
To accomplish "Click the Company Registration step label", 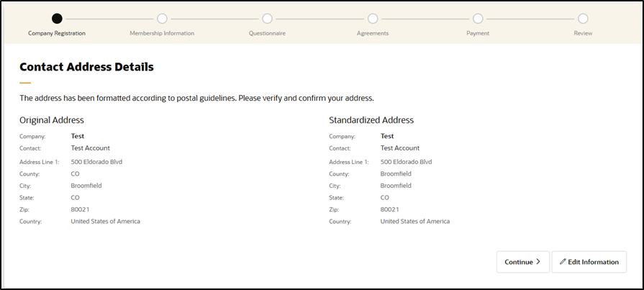I will coord(57,33).
